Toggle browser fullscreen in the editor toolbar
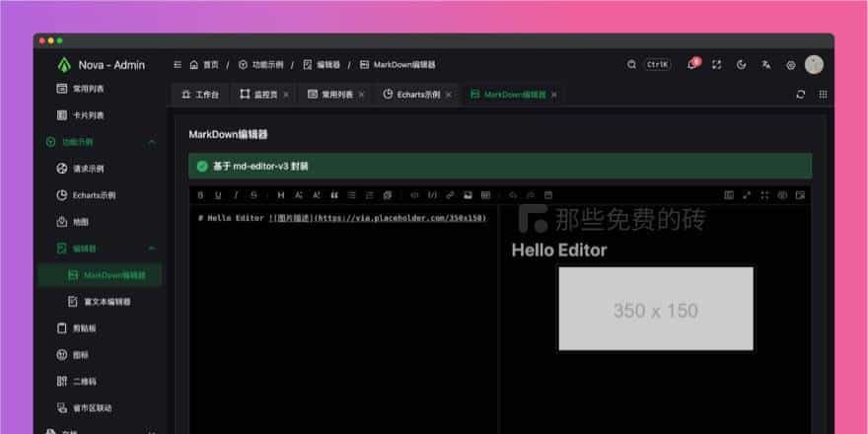 click(764, 195)
